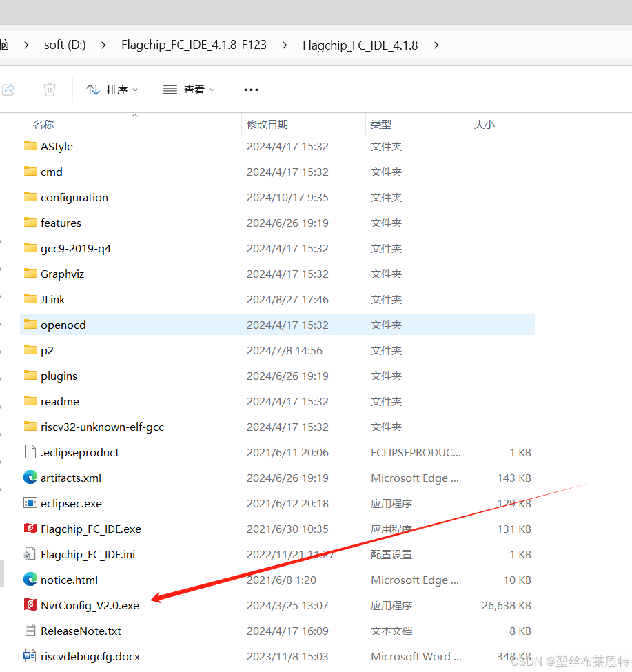Click the soft (D:) breadcrumb
Screen dimensions: 632x672
click(x=65, y=45)
